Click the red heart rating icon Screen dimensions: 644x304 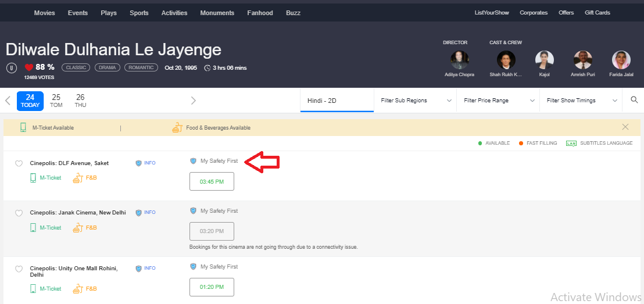[x=28, y=67]
